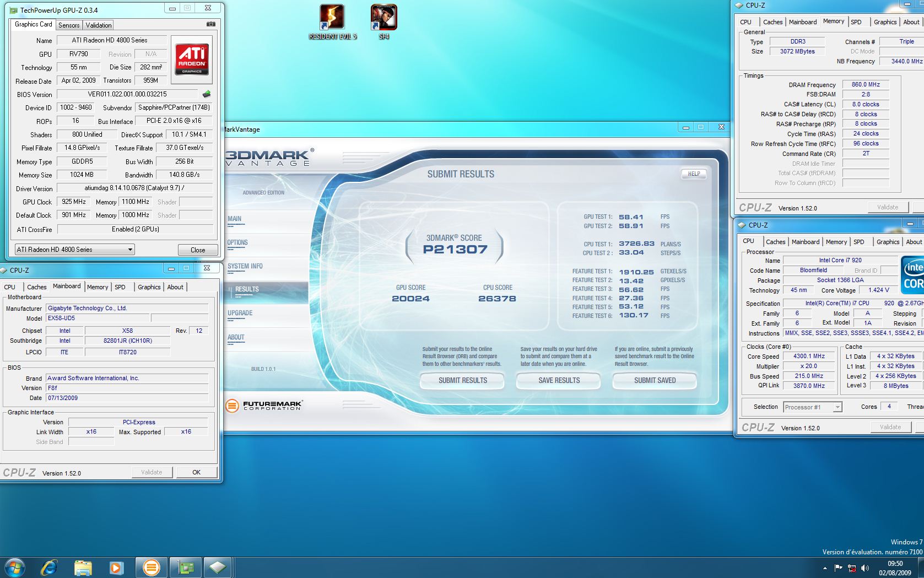Switch to the 3DMark Vantage taskbar icon
This screenshot has width=924, height=578.
(151, 568)
